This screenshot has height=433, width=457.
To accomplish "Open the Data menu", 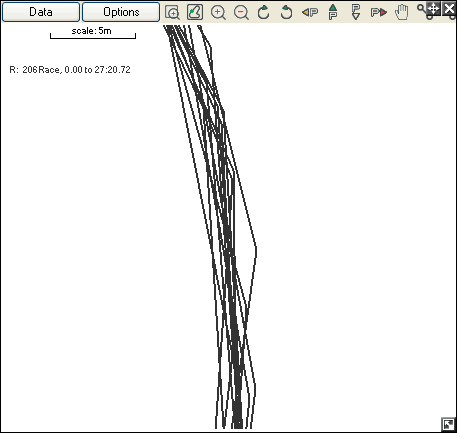I will (x=41, y=12).
